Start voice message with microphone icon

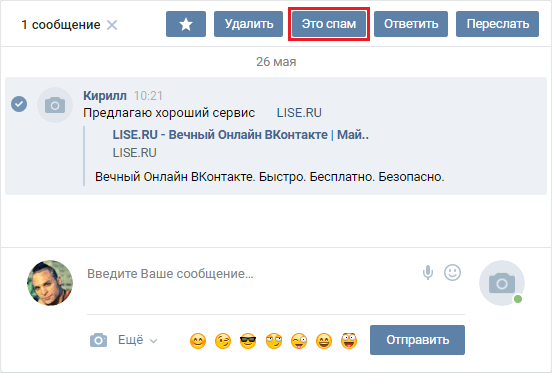[x=428, y=273]
